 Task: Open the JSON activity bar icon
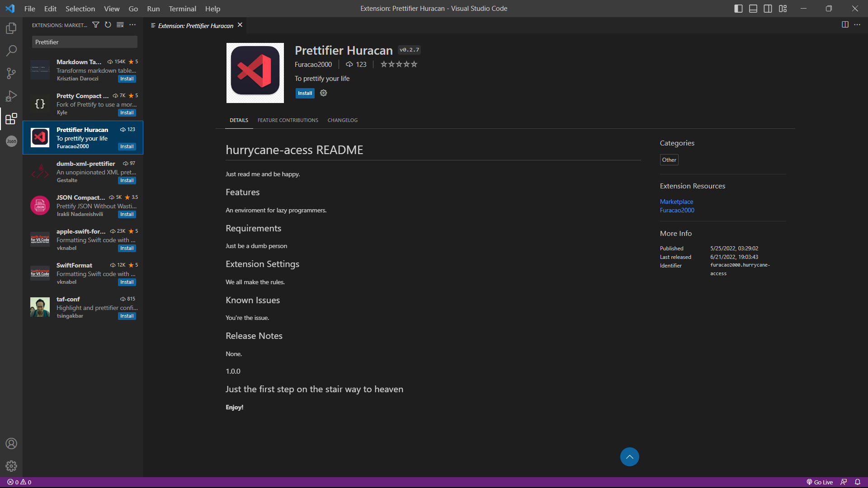click(11, 141)
